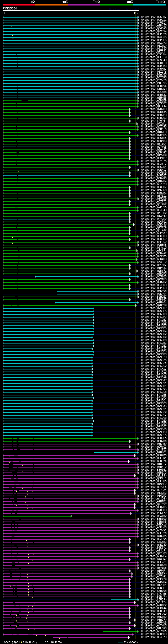Select the label UniRef100_B7SG15
Screen dimensions: 168x644
[154, 435]
